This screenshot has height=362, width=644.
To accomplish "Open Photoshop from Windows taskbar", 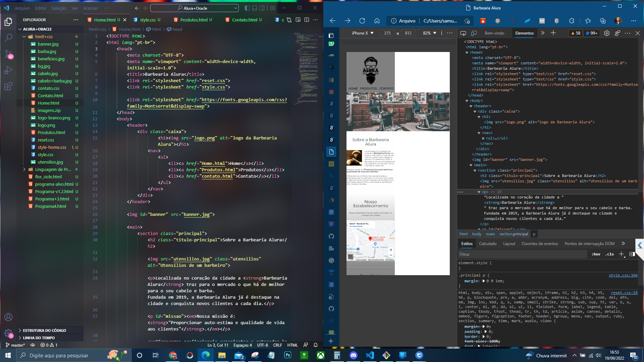I will (x=287, y=355).
